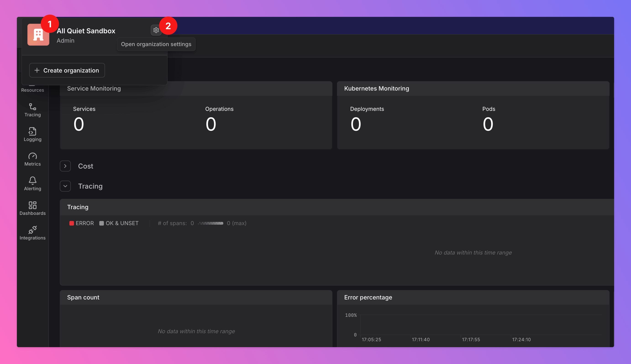
Task: Open the Metrics gauge icon
Action: tap(32, 156)
